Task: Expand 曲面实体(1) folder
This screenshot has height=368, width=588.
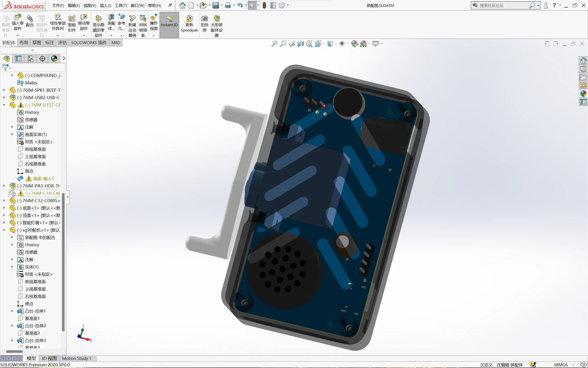Action: tap(12, 134)
